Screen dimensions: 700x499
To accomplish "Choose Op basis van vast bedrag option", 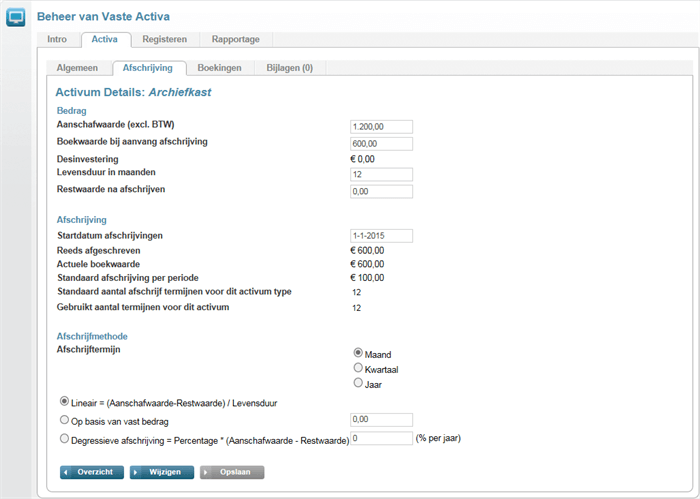I will [64, 420].
